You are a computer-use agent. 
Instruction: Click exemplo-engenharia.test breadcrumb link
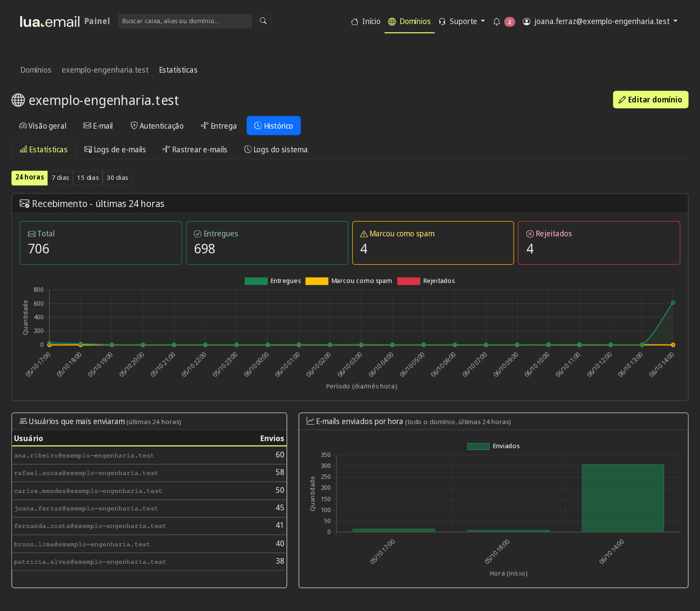105,70
